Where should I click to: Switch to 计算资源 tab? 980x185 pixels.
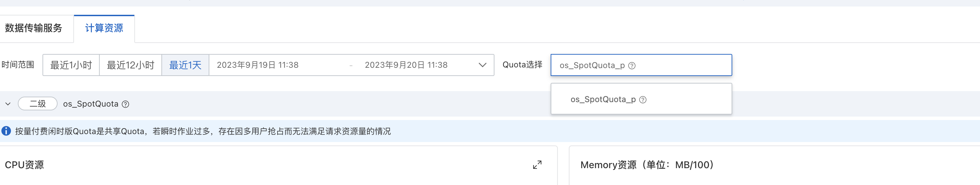[104, 28]
